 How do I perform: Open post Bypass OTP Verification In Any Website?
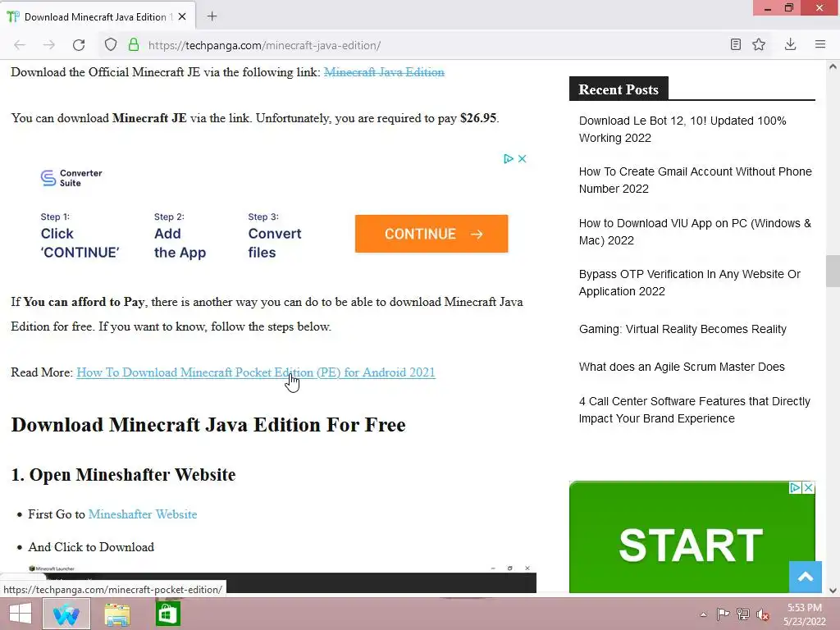[x=689, y=282]
